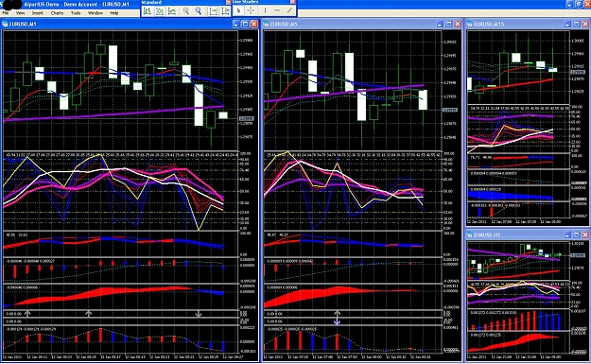Viewport: 591px width, 364px height.
Task: Activate the EURUSD,M5 chart title bar
Action: [362, 25]
